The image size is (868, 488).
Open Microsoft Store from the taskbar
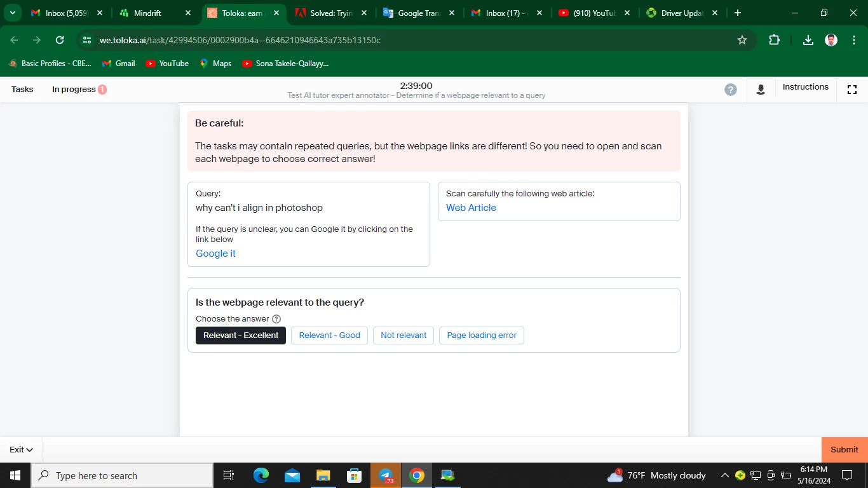pyautogui.click(x=355, y=475)
